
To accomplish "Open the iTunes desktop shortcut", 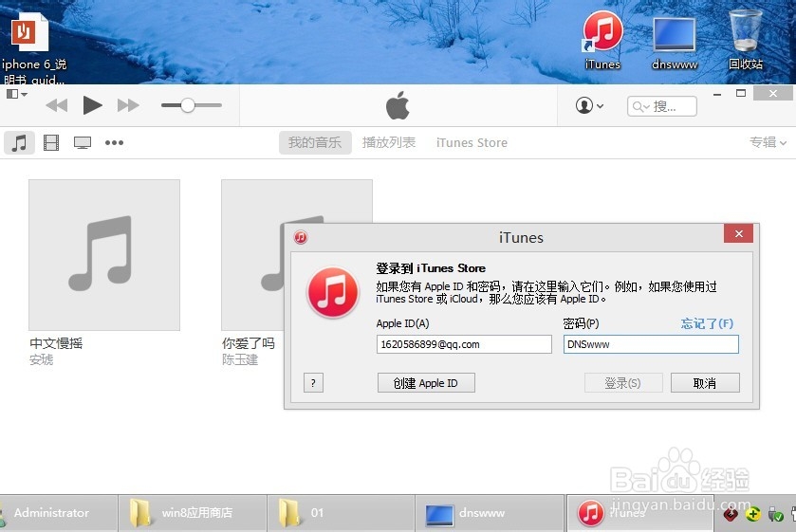I will click(602, 41).
